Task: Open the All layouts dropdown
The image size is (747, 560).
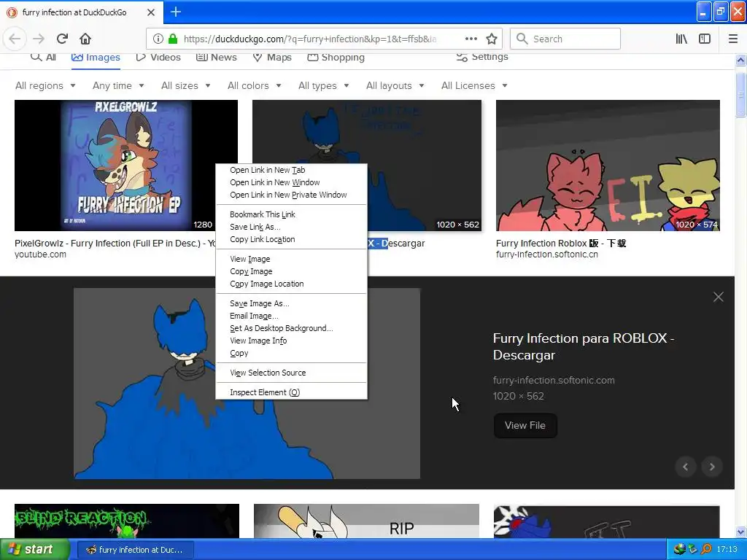Action: [x=395, y=86]
